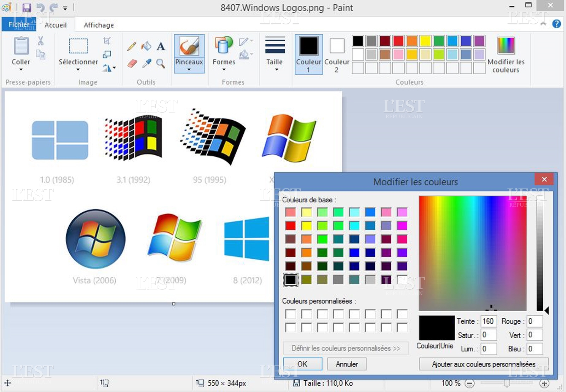566x392 pixels.
Task: Open the Fichier menu
Action: click(18, 24)
